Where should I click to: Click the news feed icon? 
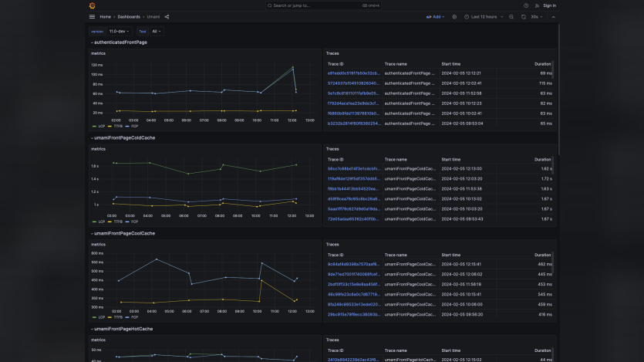pos(537,5)
